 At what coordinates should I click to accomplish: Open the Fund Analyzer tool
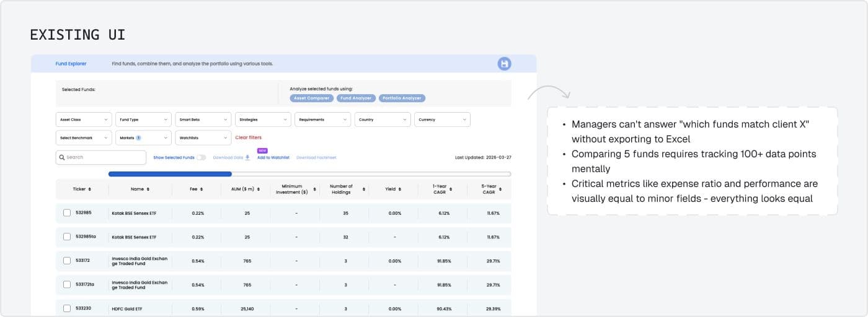(356, 98)
